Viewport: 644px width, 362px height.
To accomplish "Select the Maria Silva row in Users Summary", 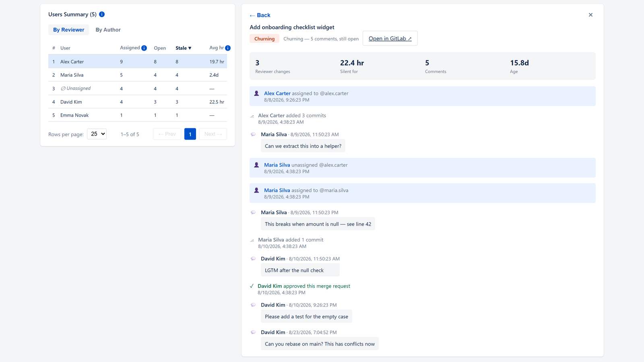I will [x=138, y=75].
